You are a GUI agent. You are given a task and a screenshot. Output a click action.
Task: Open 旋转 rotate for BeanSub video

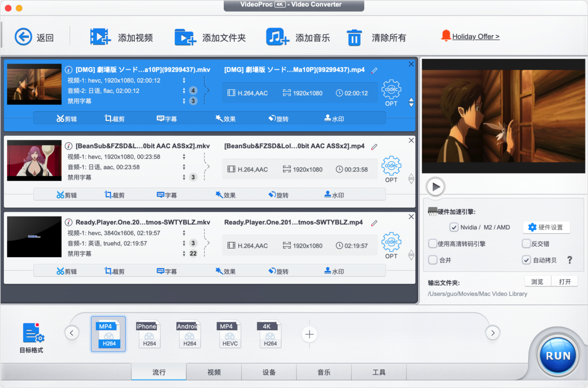pyautogui.click(x=278, y=195)
